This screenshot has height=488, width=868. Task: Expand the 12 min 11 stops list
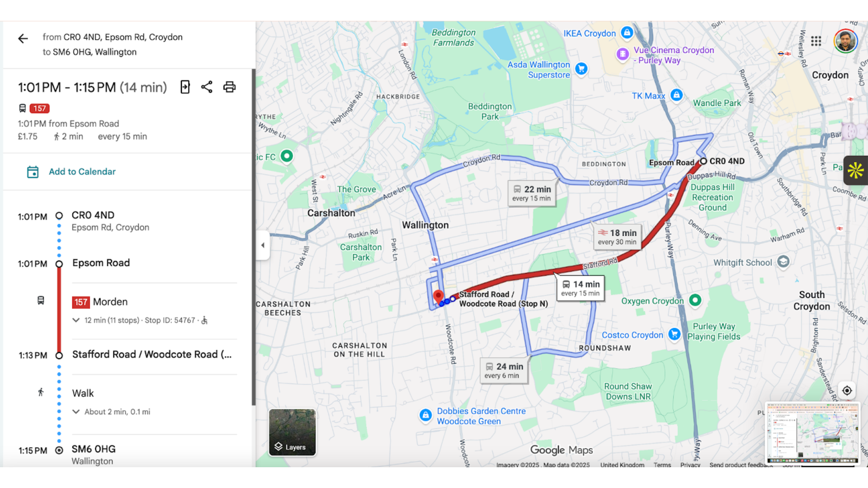[75, 320]
